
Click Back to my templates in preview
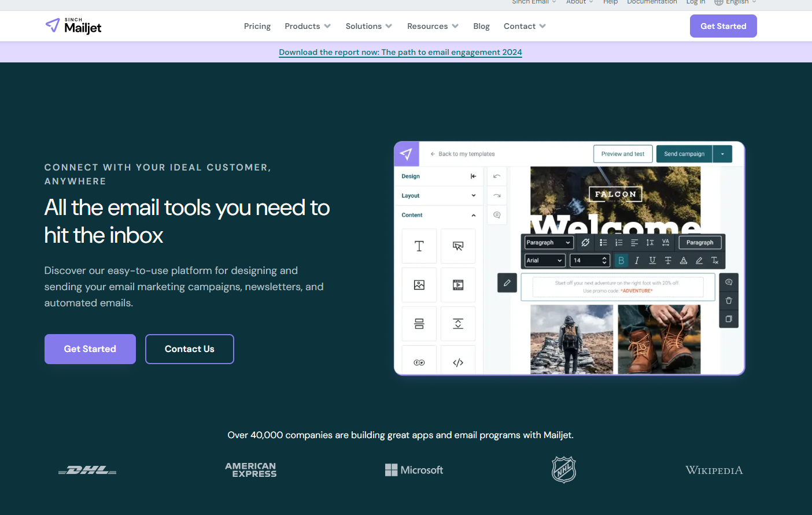463,154
